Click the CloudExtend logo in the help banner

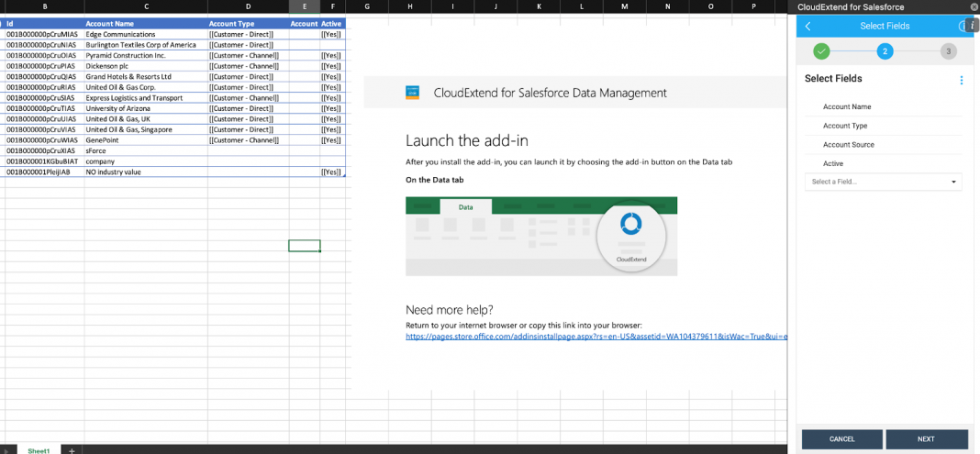pos(414,93)
